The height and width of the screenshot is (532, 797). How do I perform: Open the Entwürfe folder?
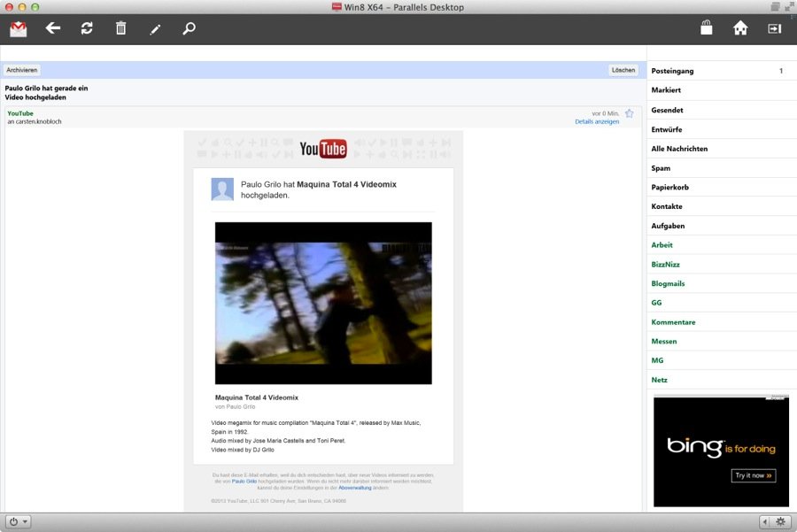click(x=722, y=129)
